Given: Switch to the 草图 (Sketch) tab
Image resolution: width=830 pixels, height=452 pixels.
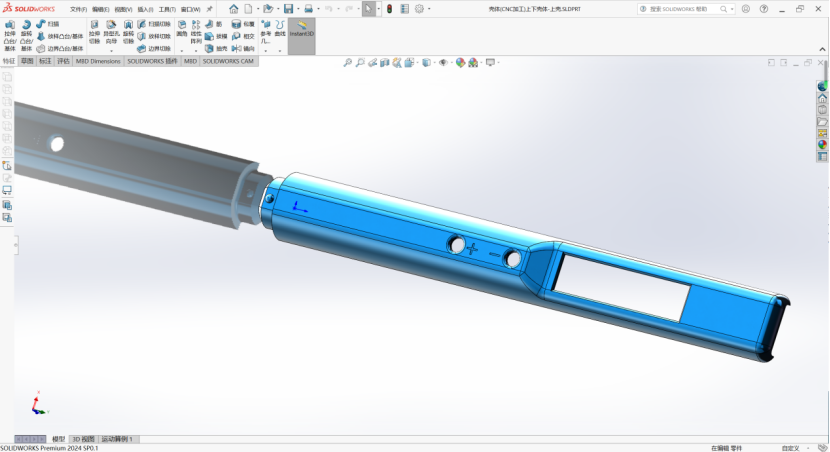Looking at the screenshot, I should [x=27, y=61].
